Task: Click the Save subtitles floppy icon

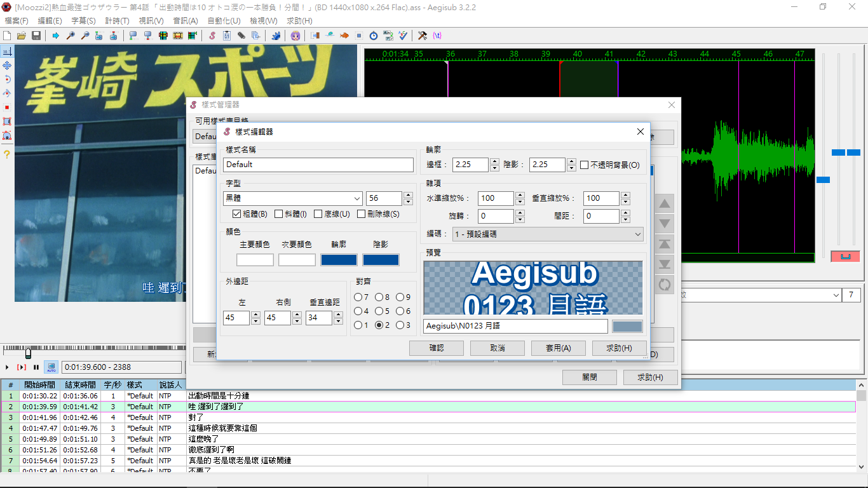Action: point(36,36)
